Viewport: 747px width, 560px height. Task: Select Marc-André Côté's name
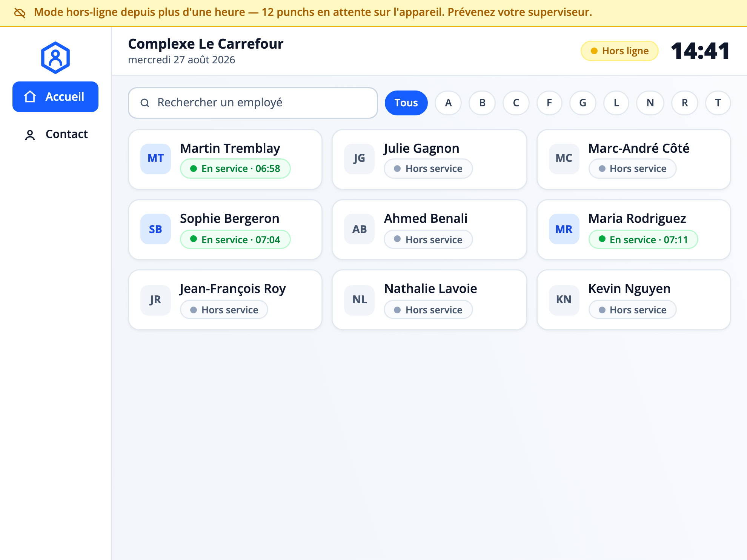(639, 149)
